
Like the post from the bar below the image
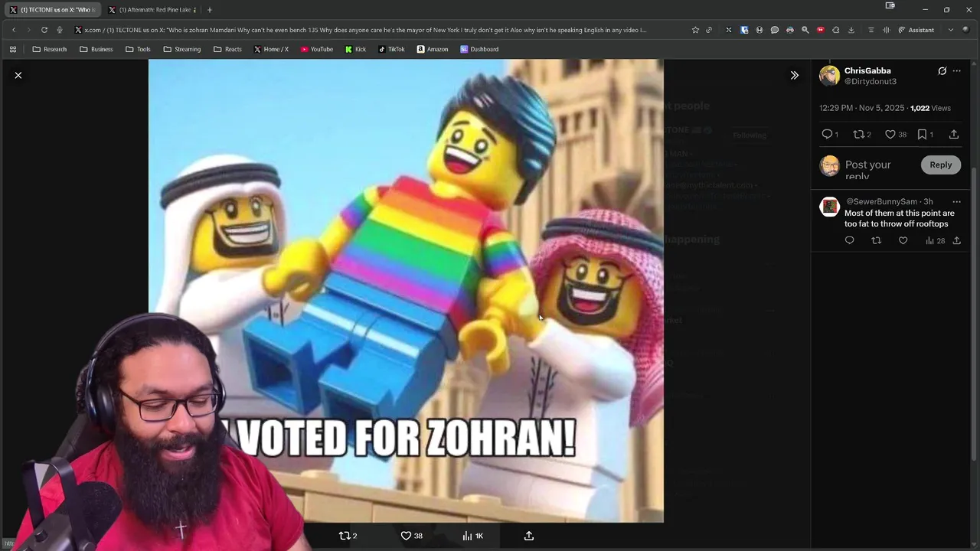point(412,536)
